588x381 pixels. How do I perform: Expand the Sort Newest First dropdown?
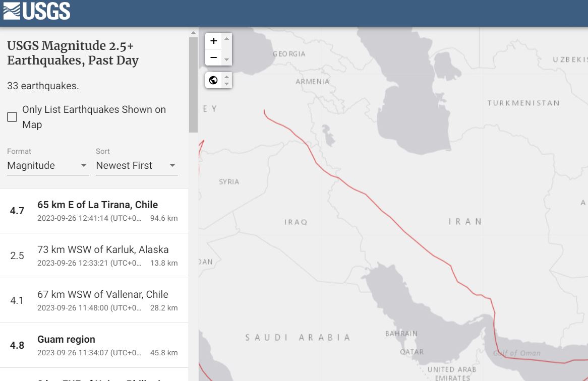pyautogui.click(x=137, y=165)
